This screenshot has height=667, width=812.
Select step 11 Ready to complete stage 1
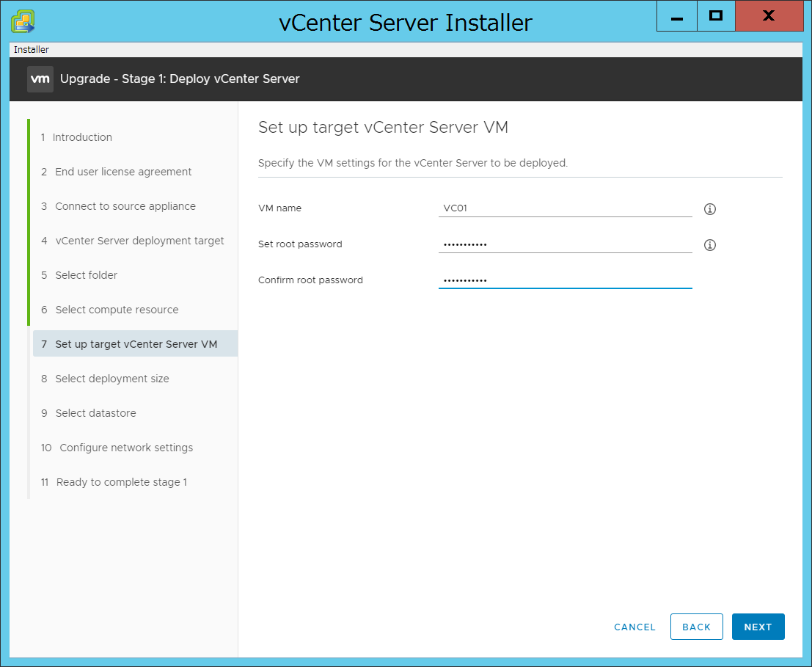(x=114, y=482)
